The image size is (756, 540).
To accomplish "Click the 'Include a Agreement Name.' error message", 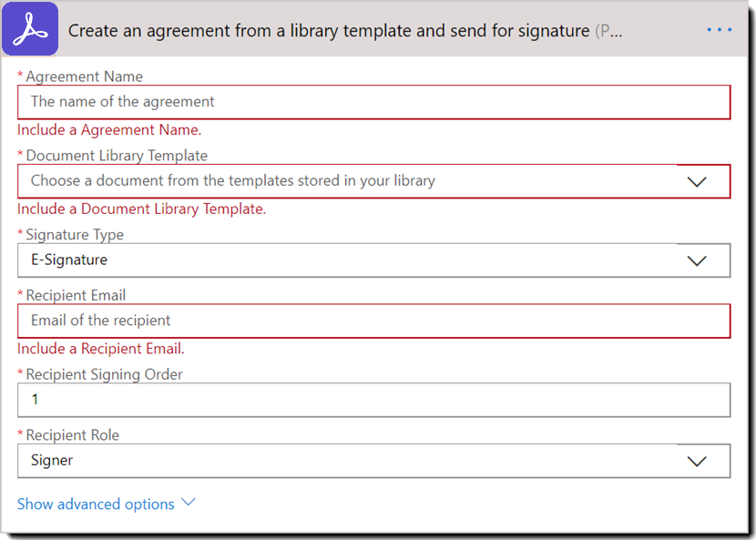I will tap(109, 129).
